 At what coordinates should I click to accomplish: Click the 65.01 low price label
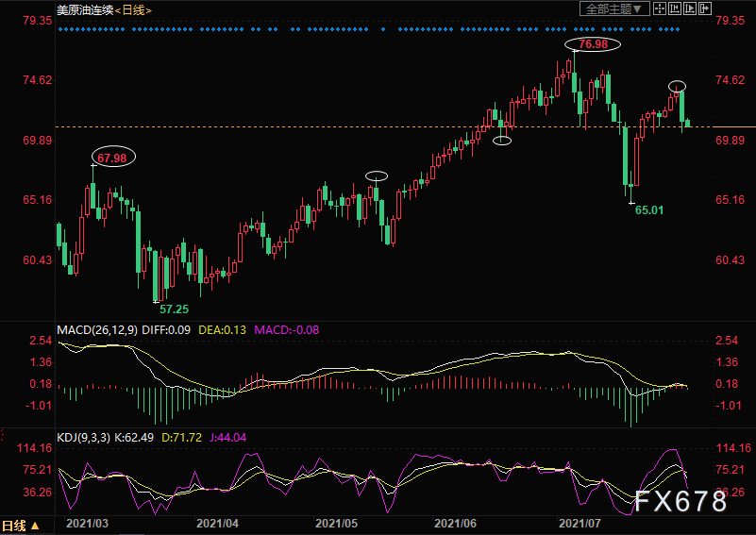(648, 209)
